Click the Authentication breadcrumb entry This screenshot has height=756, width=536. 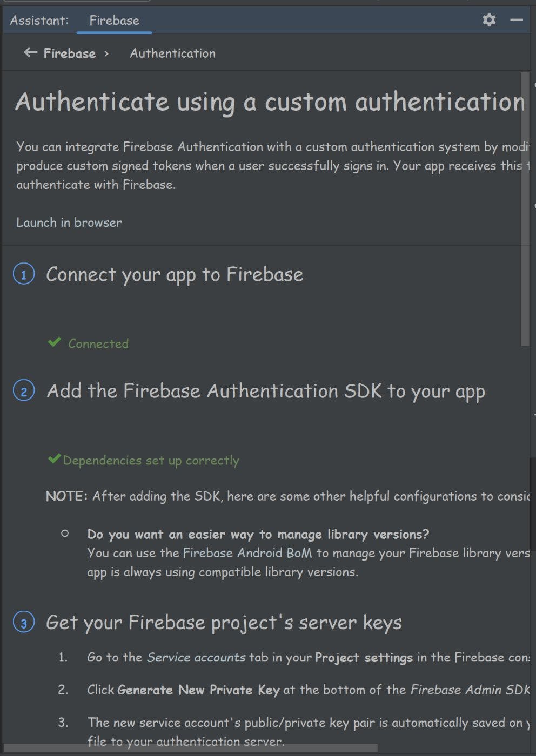tap(172, 53)
